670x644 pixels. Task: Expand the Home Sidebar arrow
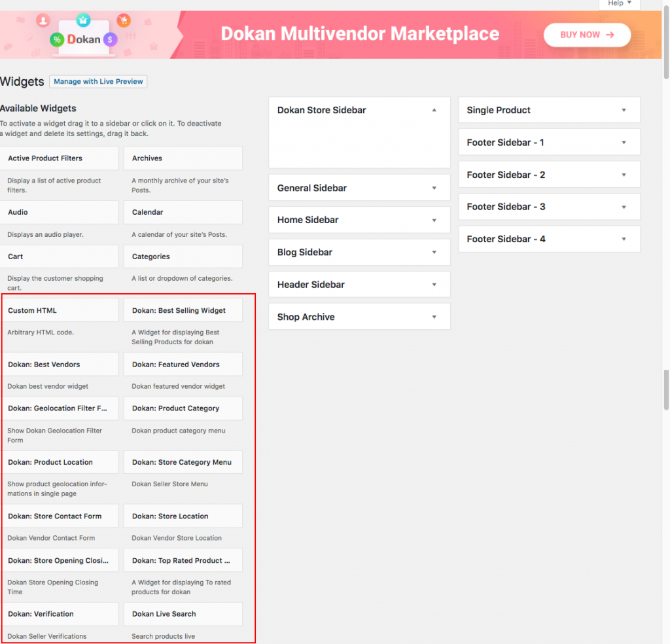[x=434, y=220]
